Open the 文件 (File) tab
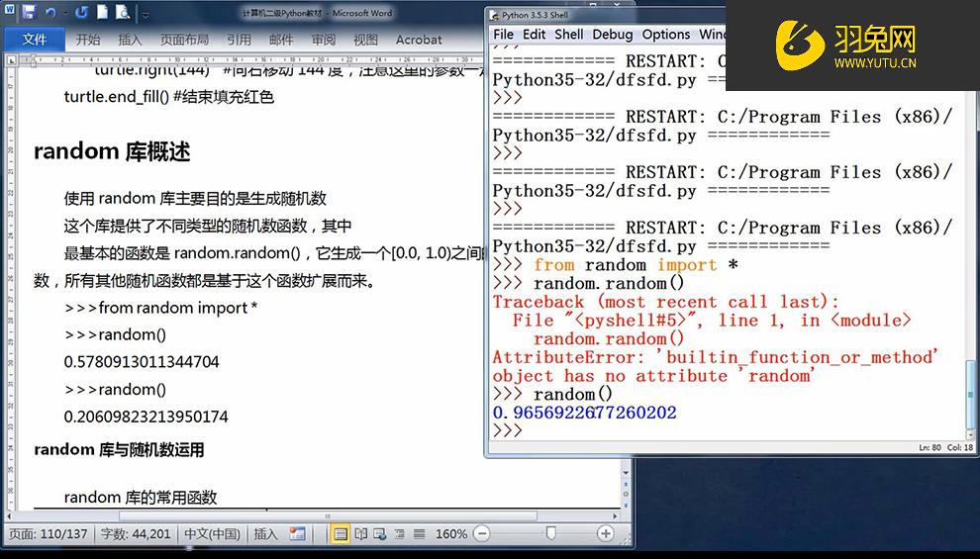This screenshot has height=559, width=980. (x=35, y=40)
